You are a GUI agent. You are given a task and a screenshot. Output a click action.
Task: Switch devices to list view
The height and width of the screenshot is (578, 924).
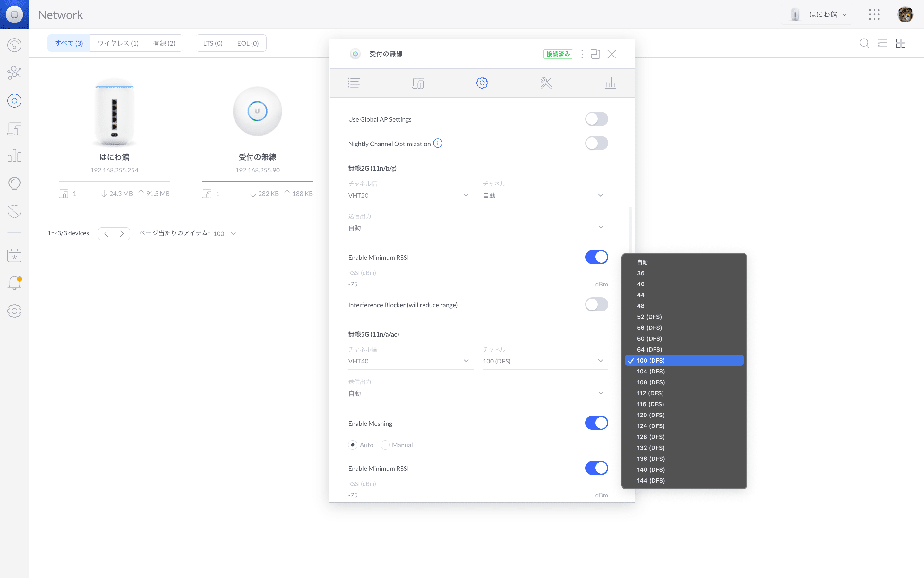click(882, 43)
